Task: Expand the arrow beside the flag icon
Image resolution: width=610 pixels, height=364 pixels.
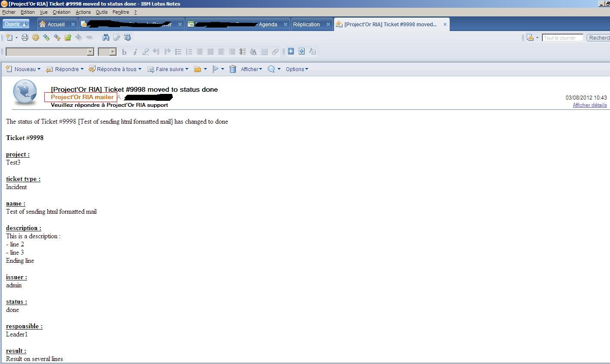Action: pos(222,69)
